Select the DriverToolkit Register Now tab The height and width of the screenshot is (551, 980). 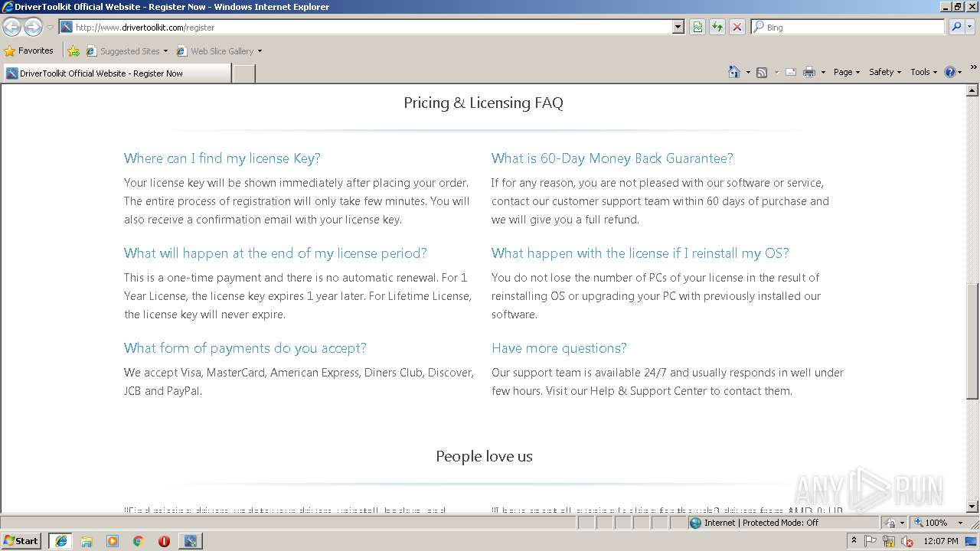116,73
